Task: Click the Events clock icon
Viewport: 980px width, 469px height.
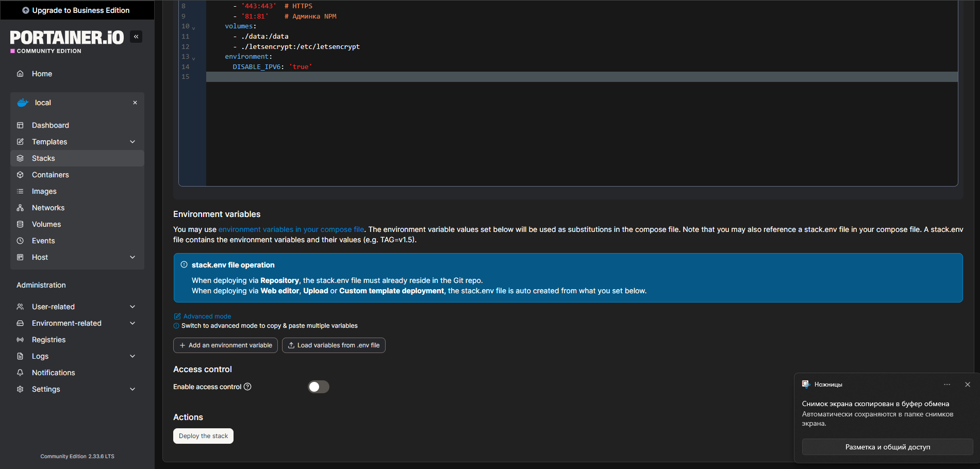Action: click(x=20, y=241)
